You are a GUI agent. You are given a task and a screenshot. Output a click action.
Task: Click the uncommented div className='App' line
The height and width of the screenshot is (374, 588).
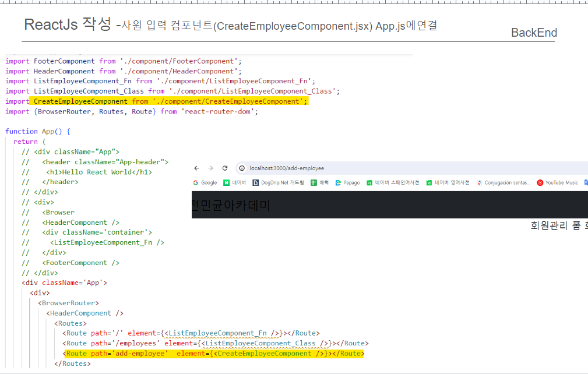pos(64,283)
